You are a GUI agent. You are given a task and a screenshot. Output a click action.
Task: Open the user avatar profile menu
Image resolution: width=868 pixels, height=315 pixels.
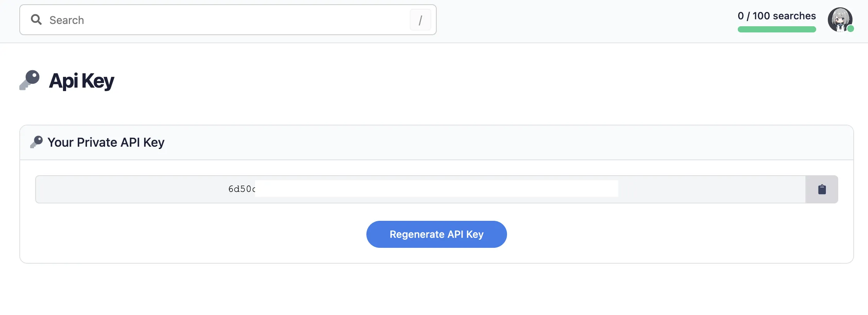(x=839, y=19)
